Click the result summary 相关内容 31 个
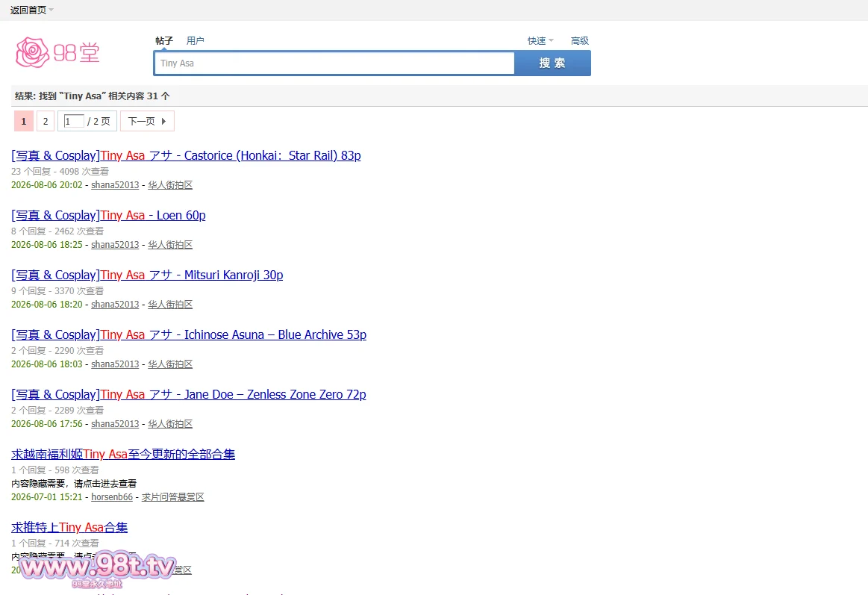The image size is (868, 595). (139, 96)
